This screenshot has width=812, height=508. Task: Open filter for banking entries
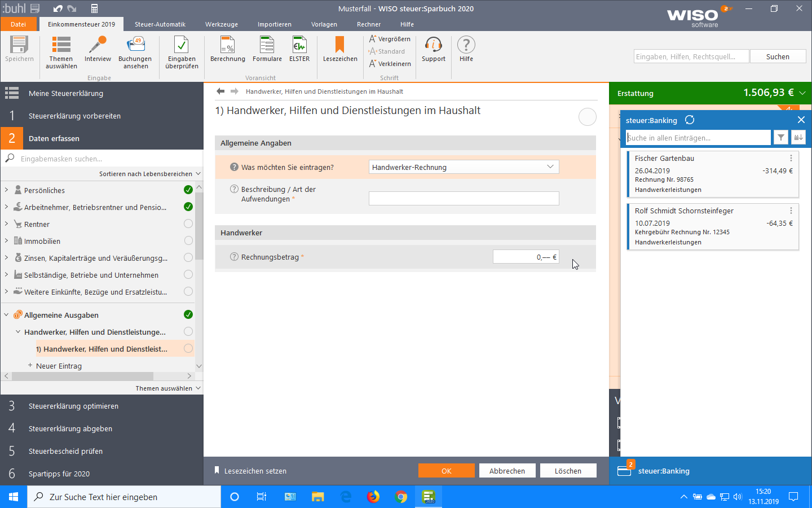pos(781,138)
